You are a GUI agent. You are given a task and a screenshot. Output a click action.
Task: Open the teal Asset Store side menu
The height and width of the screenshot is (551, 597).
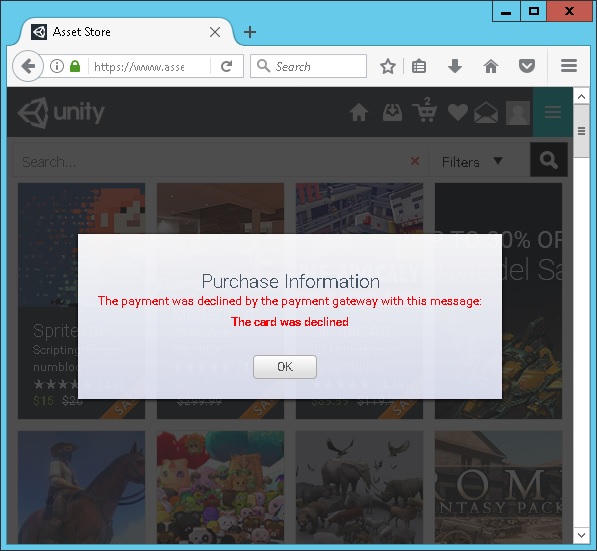pyautogui.click(x=552, y=112)
